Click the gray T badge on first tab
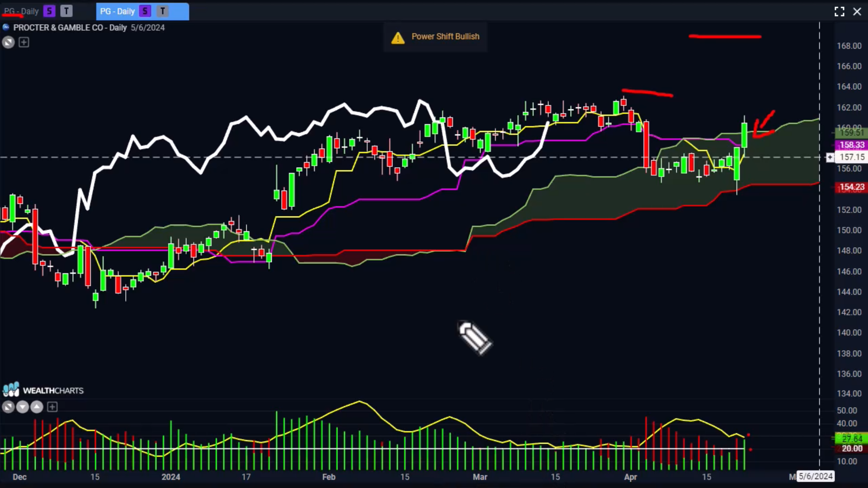The height and width of the screenshot is (488, 868). 66,11
